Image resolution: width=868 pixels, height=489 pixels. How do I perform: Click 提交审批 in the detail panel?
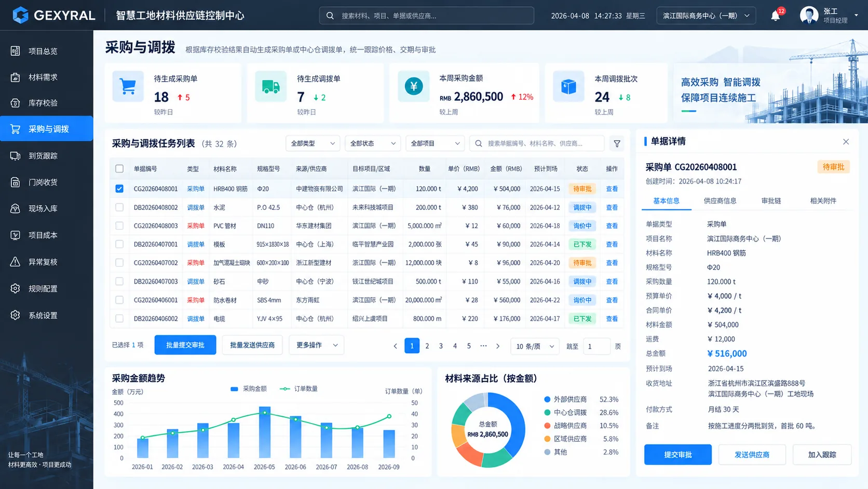[678, 455]
